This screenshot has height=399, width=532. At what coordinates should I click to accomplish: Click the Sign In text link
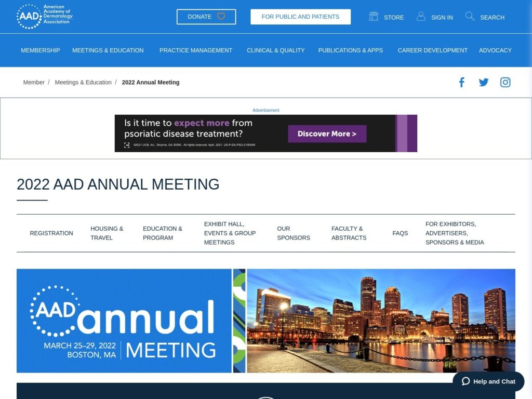[x=442, y=17]
